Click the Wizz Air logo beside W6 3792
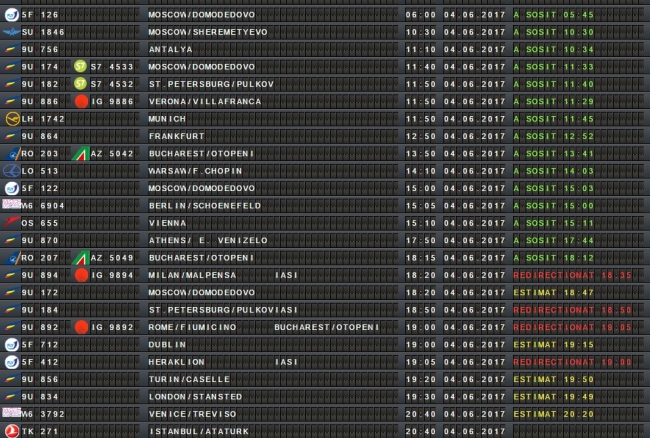650x438 pixels. pyautogui.click(x=11, y=412)
